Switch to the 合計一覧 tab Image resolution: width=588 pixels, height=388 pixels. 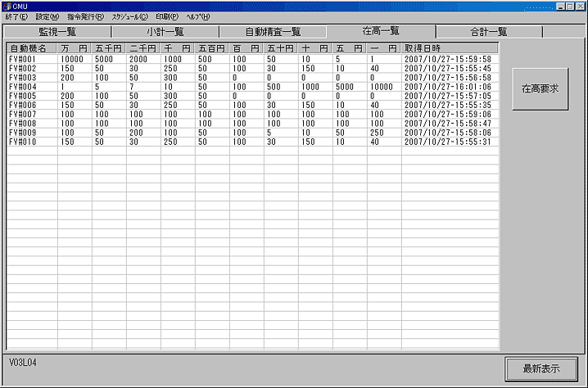click(x=489, y=32)
